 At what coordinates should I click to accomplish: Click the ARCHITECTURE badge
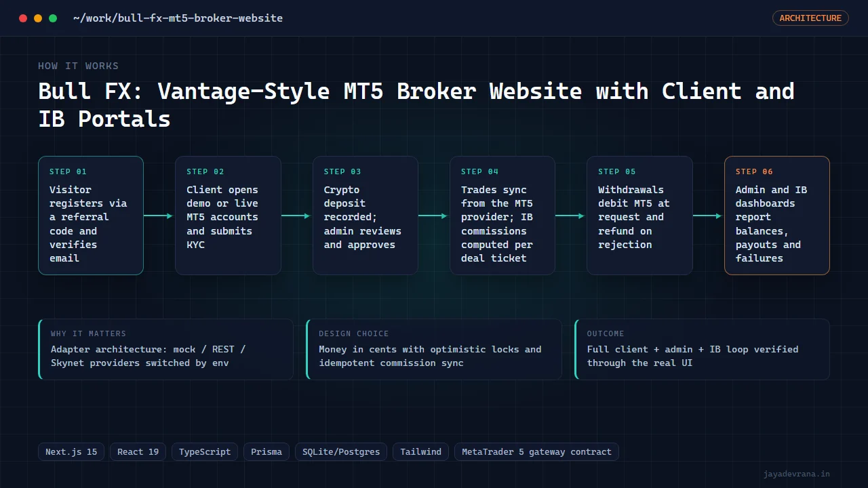point(810,18)
